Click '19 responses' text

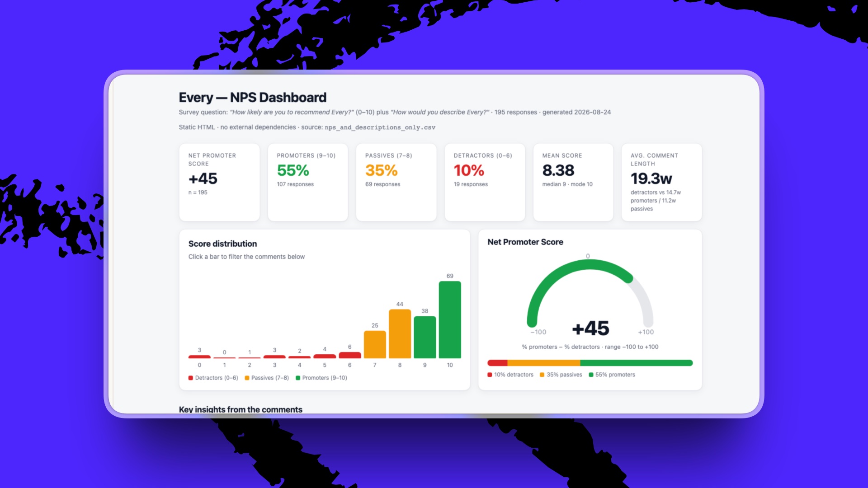(x=471, y=184)
